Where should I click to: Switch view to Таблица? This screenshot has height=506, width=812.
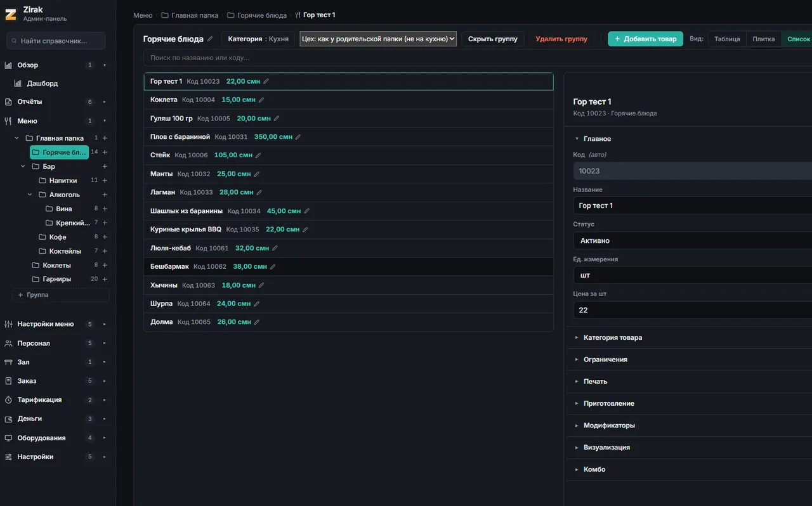pyautogui.click(x=727, y=39)
